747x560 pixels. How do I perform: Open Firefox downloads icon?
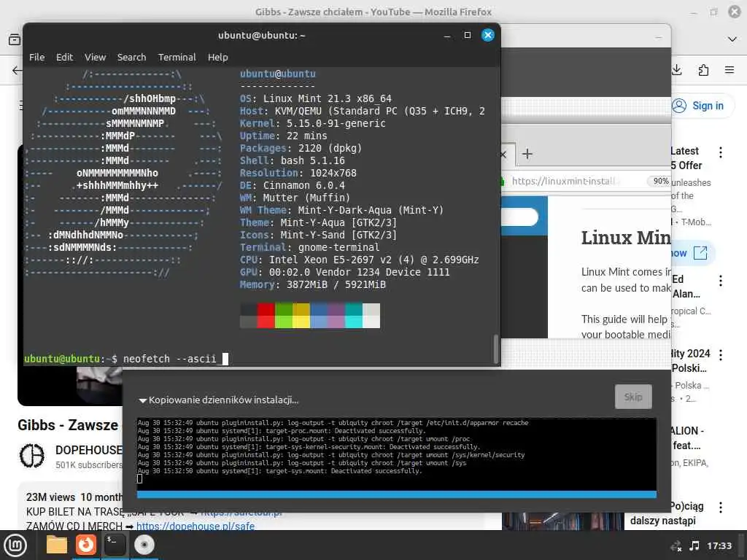point(677,70)
